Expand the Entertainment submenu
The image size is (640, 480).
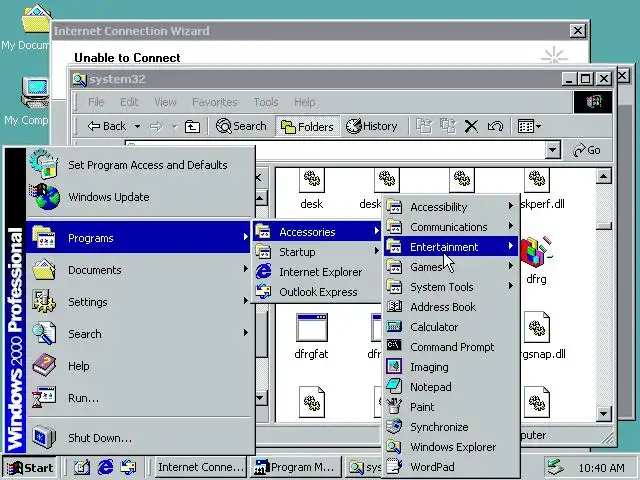pyautogui.click(x=451, y=247)
